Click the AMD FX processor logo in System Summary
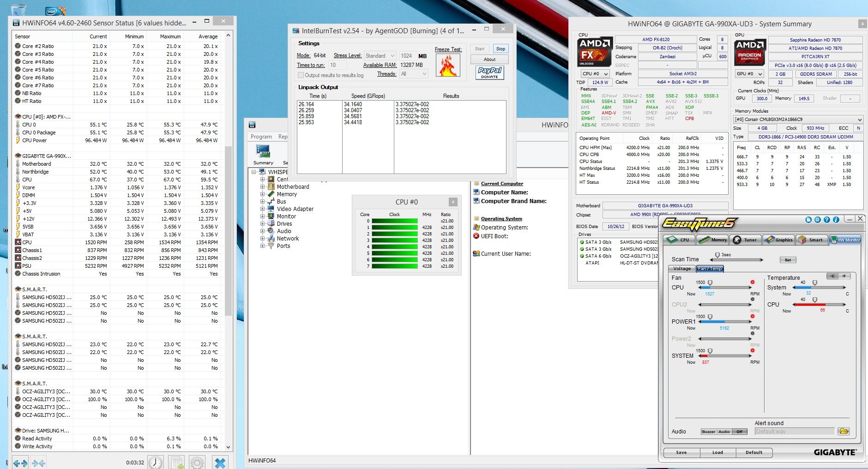This screenshot has width=868, height=469. pos(595,51)
